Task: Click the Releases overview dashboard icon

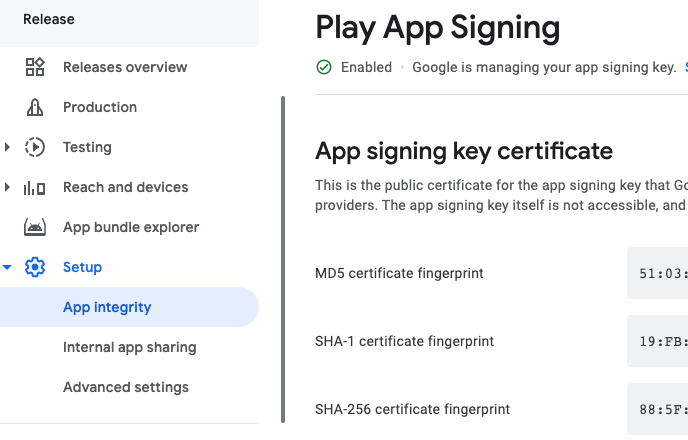Action: pyautogui.click(x=35, y=67)
